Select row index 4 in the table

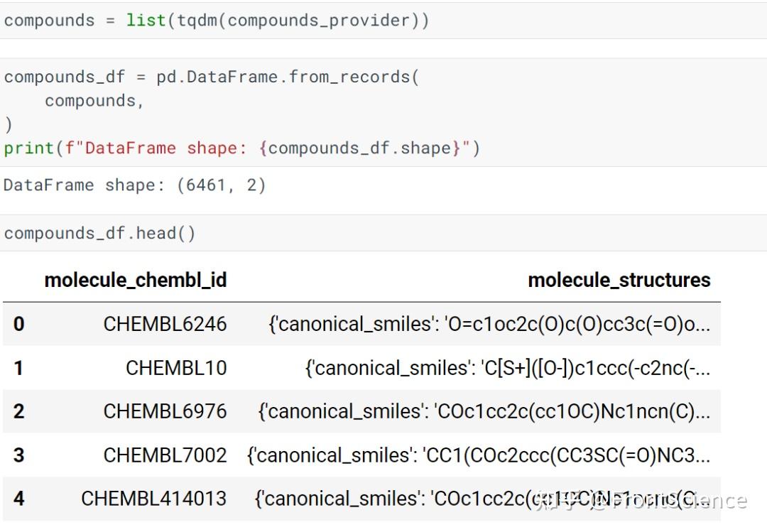18,499
